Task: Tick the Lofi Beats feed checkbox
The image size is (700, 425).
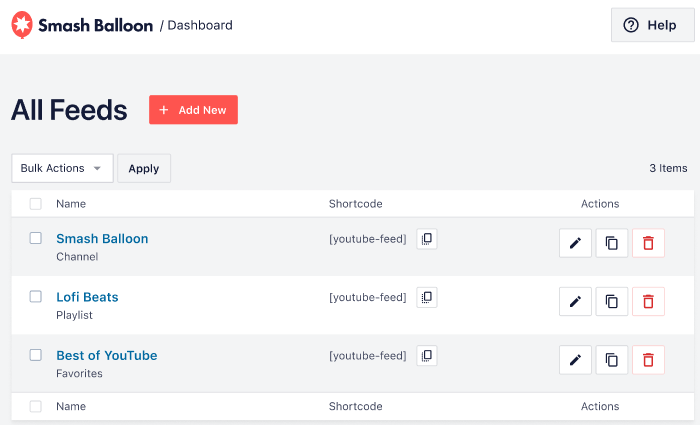Action: click(x=36, y=297)
